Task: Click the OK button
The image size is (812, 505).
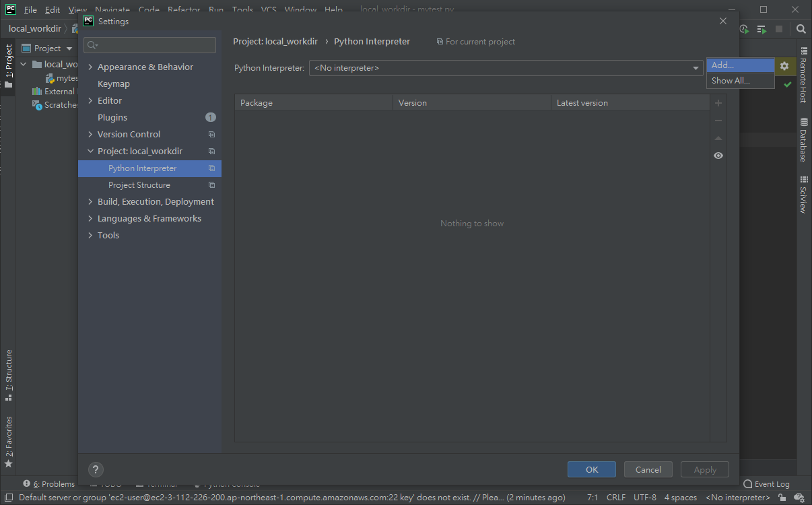Action: (x=592, y=469)
